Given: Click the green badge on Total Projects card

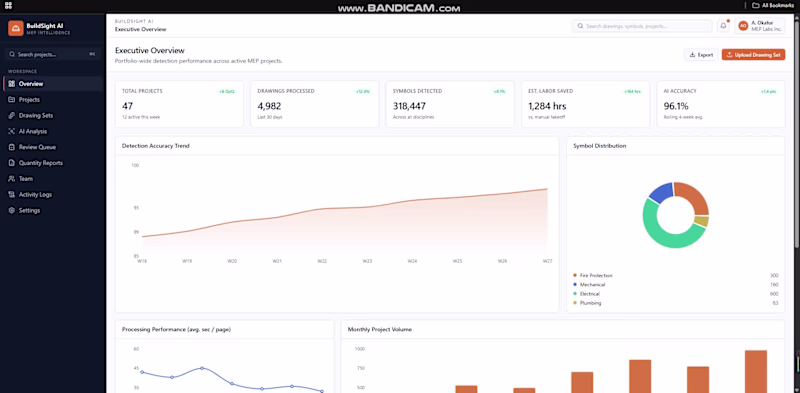Looking at the screenshot, I should click(227, 91).
